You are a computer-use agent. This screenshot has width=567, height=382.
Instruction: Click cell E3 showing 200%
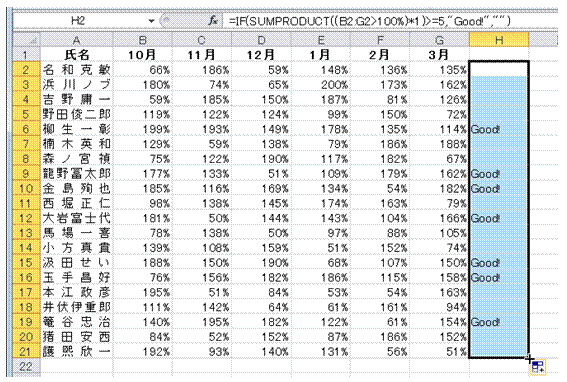pos(321,85)
